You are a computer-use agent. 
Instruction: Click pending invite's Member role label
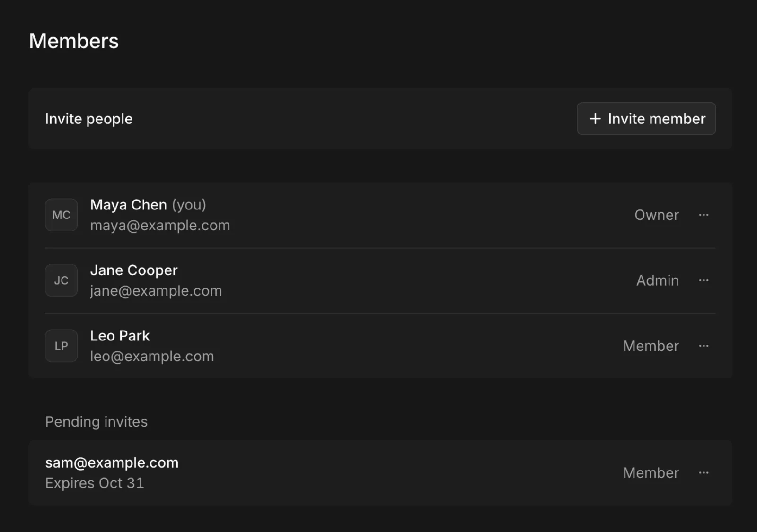tap(651, 473)
